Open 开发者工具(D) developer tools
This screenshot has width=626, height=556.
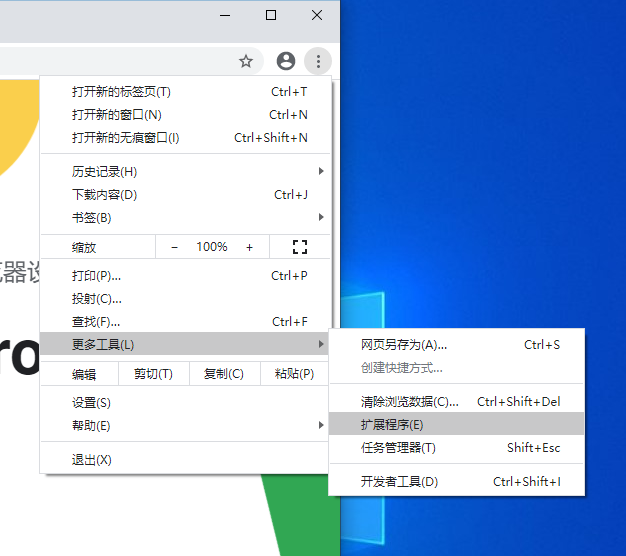tap(456, 482)
